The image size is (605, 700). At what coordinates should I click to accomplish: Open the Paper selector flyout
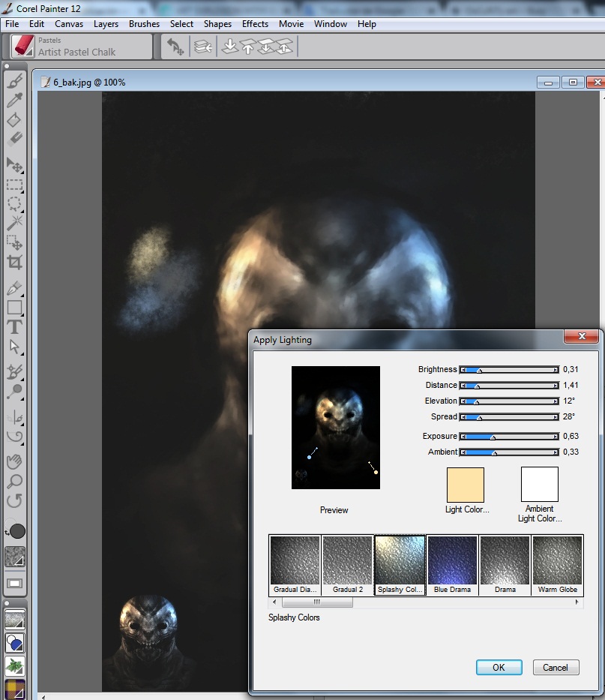click(x=15, y=557)
